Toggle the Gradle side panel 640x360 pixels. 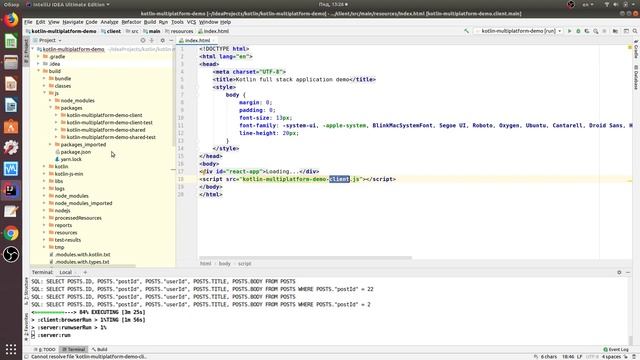pyautogui.click(x=636, y=49)
